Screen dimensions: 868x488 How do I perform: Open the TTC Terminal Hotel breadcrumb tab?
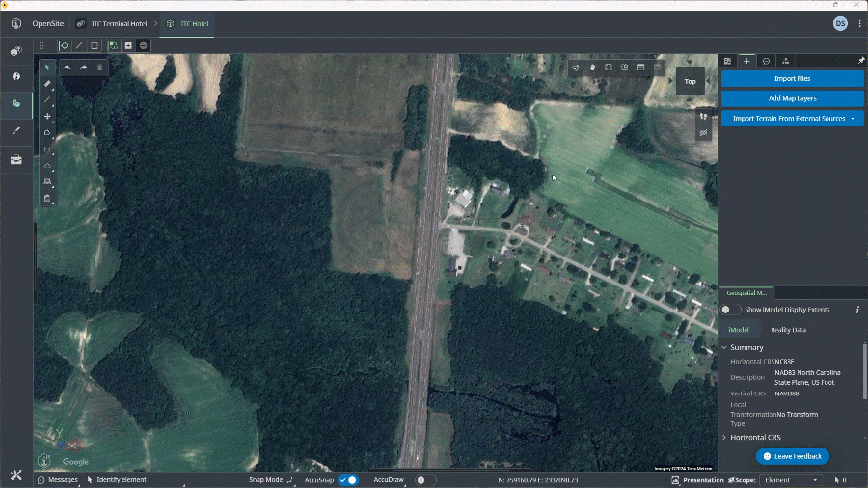116,23
